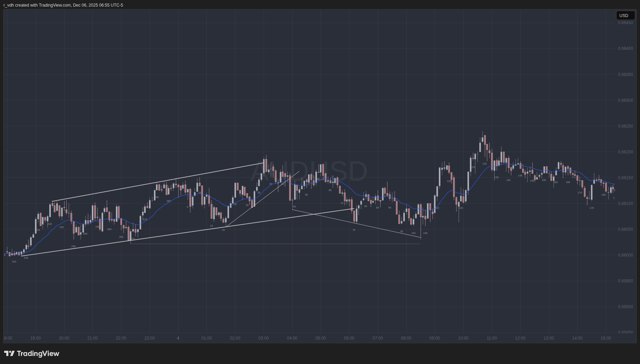The image size is (640, 364).
Task: Select the lower channel trend line
Action: (x=174, y=234)
